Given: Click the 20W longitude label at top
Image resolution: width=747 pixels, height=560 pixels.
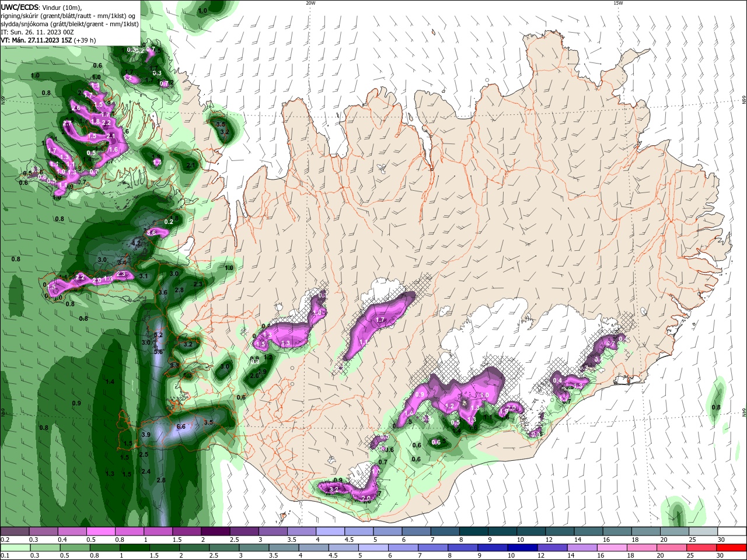Looking at the screenshot, I should point(310,3).
